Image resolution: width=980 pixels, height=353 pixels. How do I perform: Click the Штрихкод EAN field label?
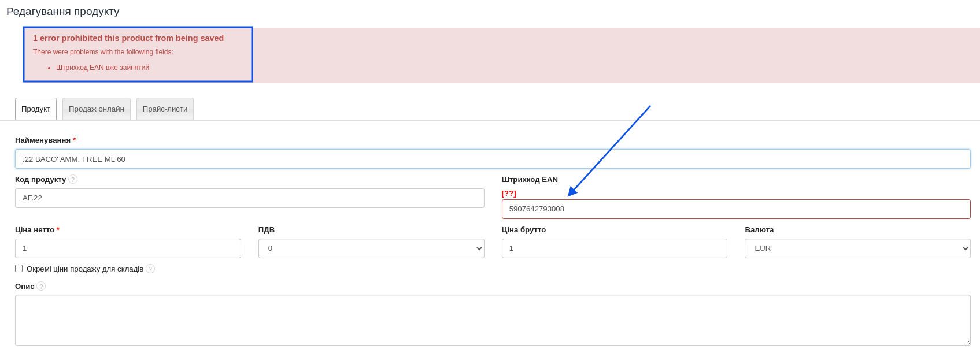point(530,180)
